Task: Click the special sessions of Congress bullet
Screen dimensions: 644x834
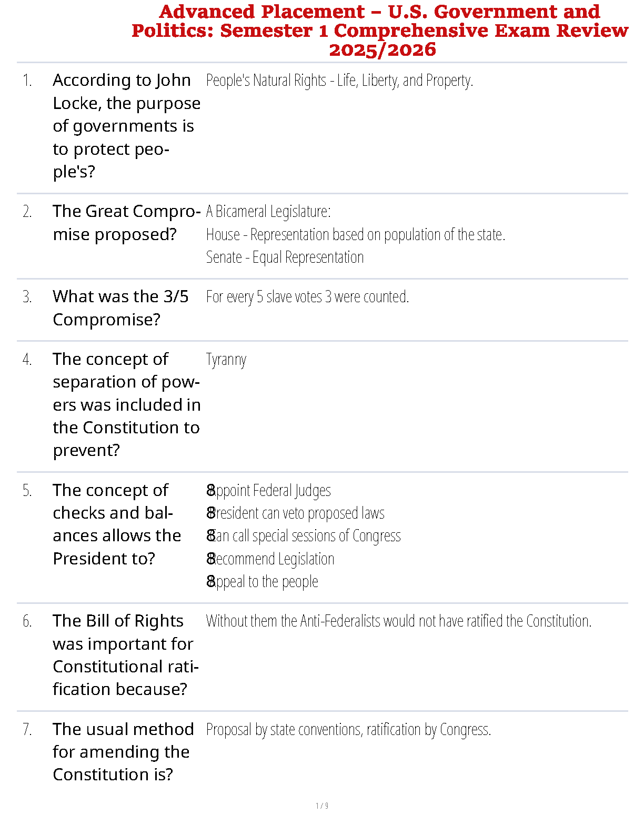Action: (304, 536)
